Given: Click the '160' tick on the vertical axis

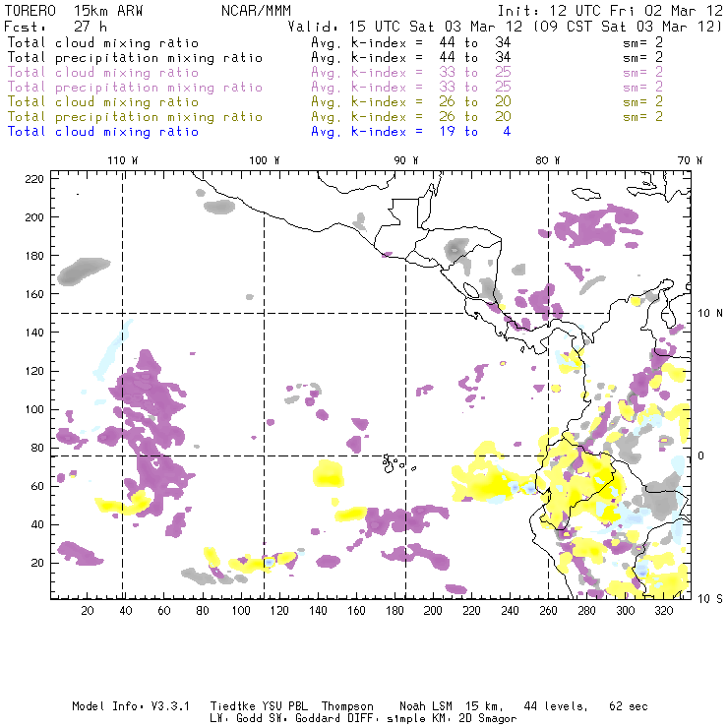Looking at the screenshot, I should 34,294.
